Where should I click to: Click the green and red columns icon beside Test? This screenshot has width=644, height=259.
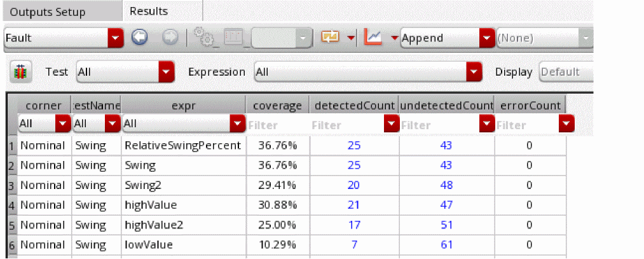[21, 72]
